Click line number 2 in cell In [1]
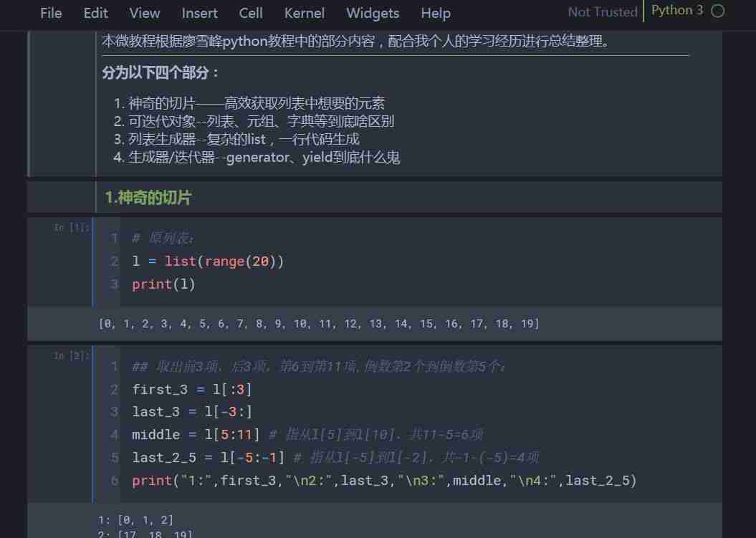The width and height of the screenshot is (756, 538). pyautogui.click(x=114, y=261)
